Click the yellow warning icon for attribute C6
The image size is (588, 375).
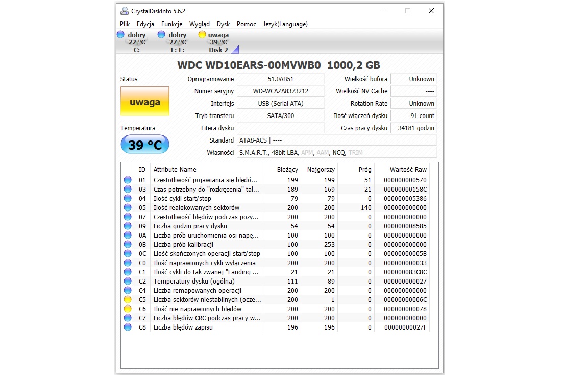[128, 309]
